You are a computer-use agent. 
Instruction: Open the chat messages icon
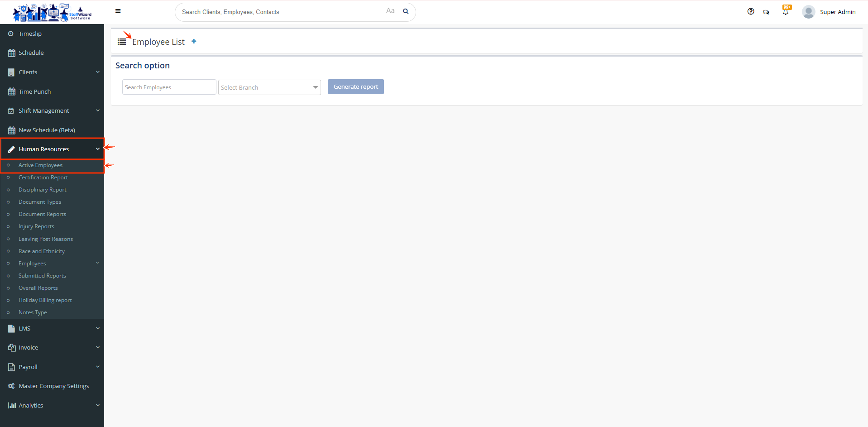click(766, 12)
